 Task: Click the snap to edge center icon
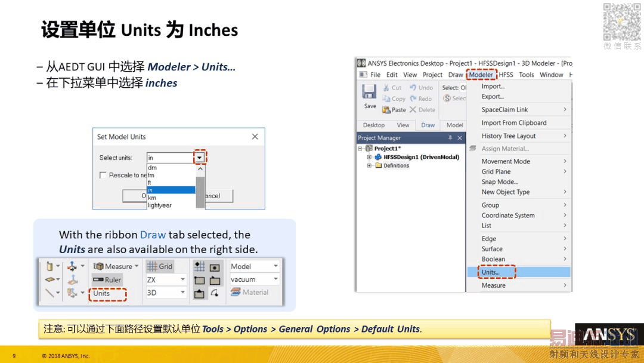pos(215,281)
